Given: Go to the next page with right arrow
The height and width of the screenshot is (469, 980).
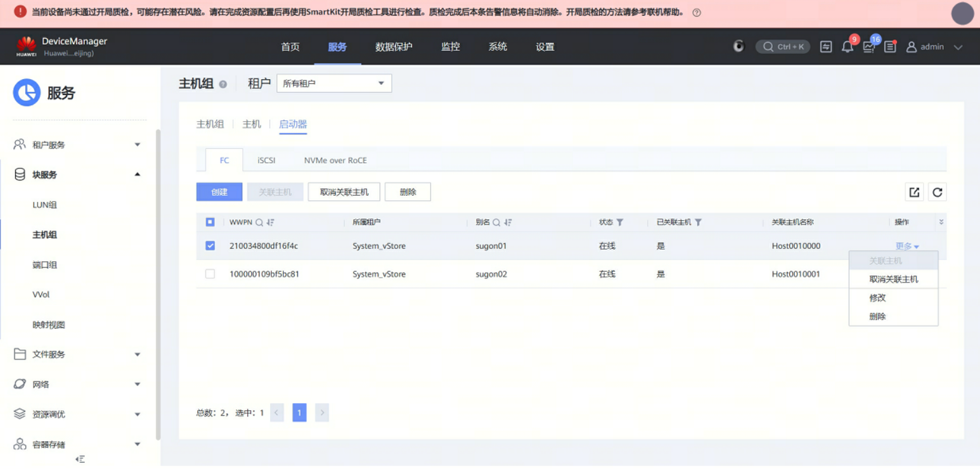Looking at the screenshot, I should (322, 413).
